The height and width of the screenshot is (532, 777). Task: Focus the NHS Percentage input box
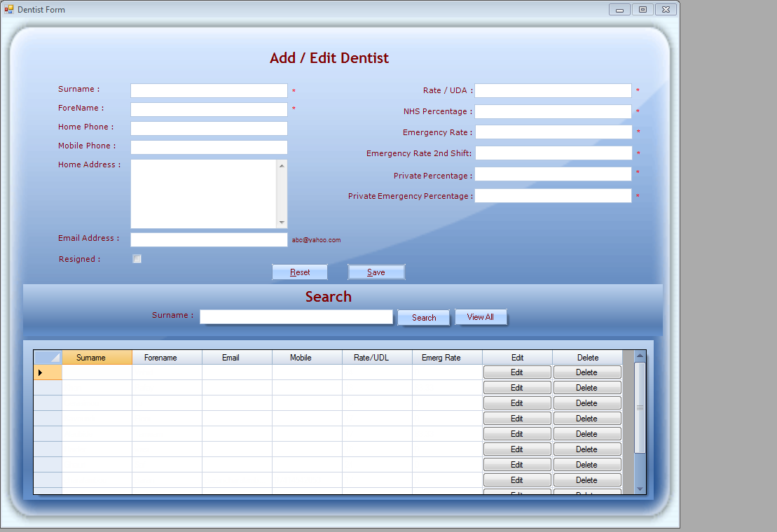coord(553,112)
